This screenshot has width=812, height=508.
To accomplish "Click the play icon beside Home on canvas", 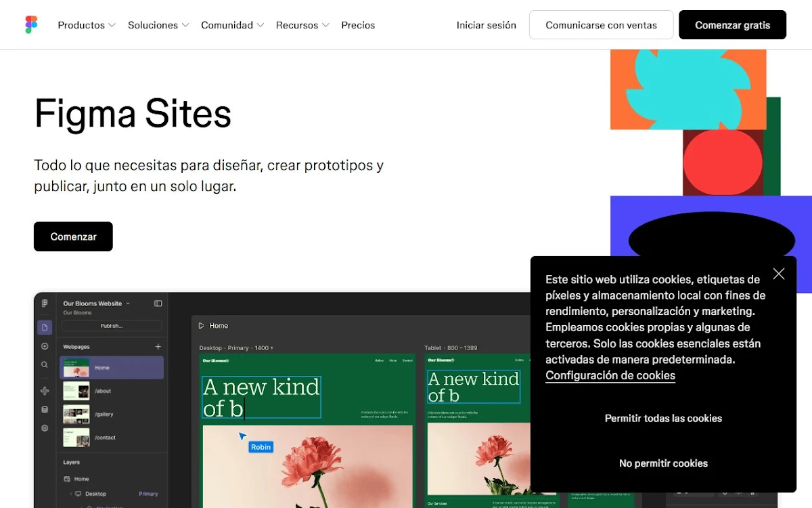I will coord(202,326).
